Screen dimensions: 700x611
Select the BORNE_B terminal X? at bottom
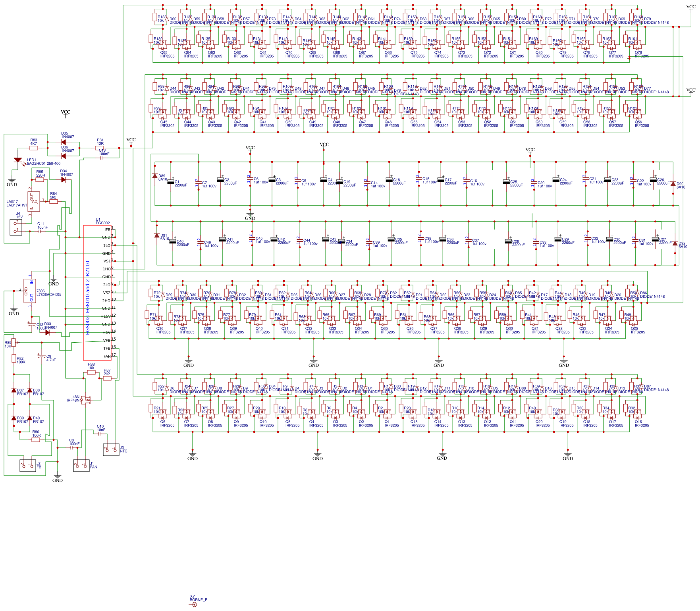(194, 605)
